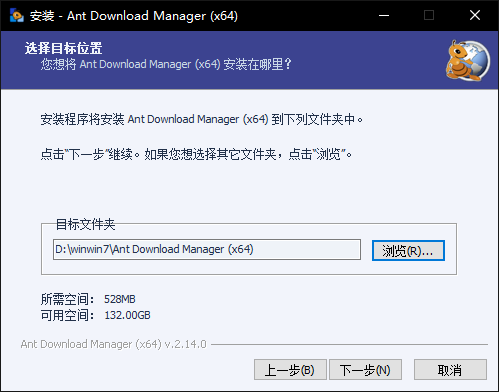Minimize the installer window
The height and width of the screenshot is (392, 499).
[x=384, y=15]
